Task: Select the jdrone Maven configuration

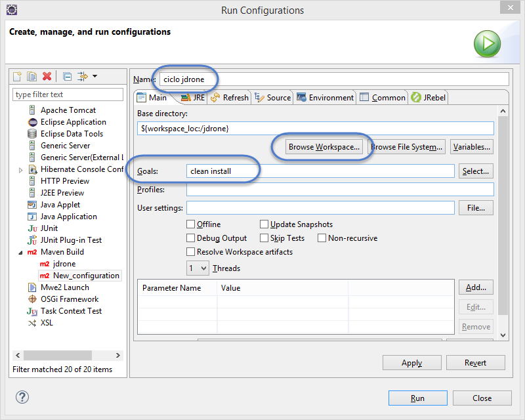Action: coord(64,264)
